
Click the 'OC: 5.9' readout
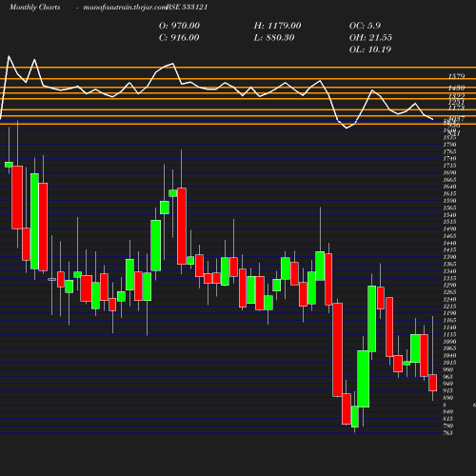(x=365, y=26)
